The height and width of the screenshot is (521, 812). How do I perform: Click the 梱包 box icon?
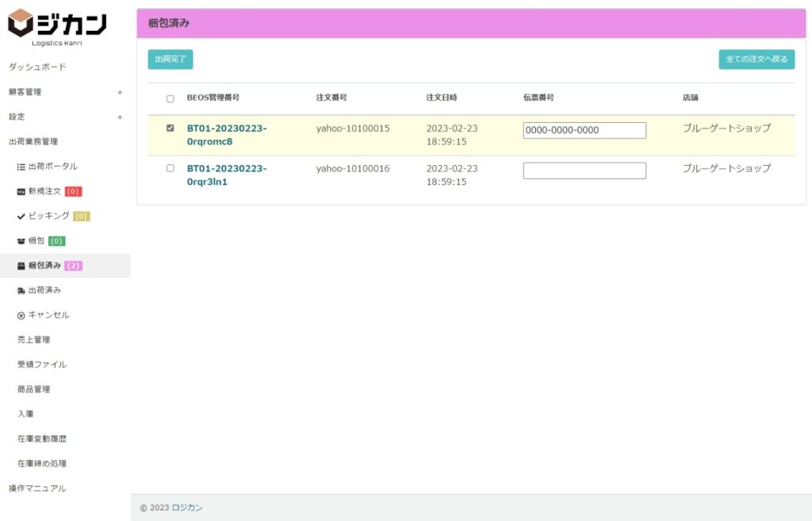tap(21, 241)
